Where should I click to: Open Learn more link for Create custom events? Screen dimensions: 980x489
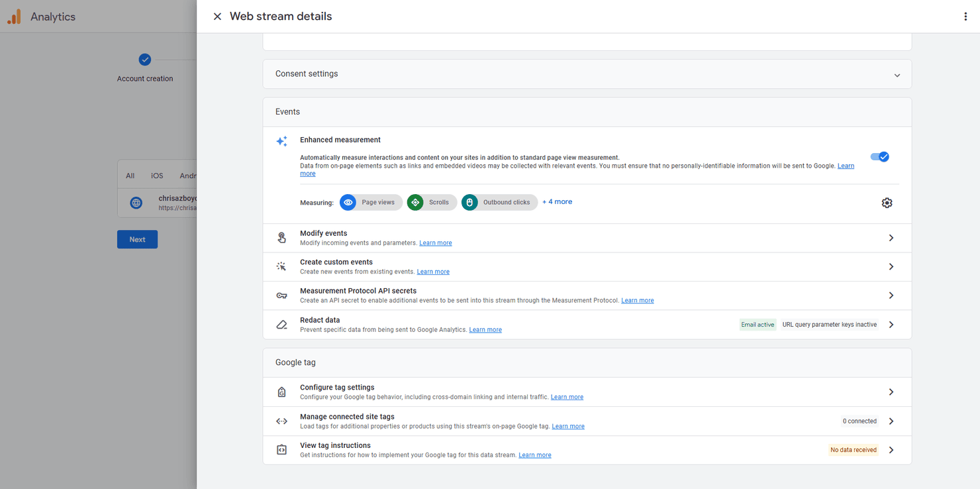[x=433, y=272]
